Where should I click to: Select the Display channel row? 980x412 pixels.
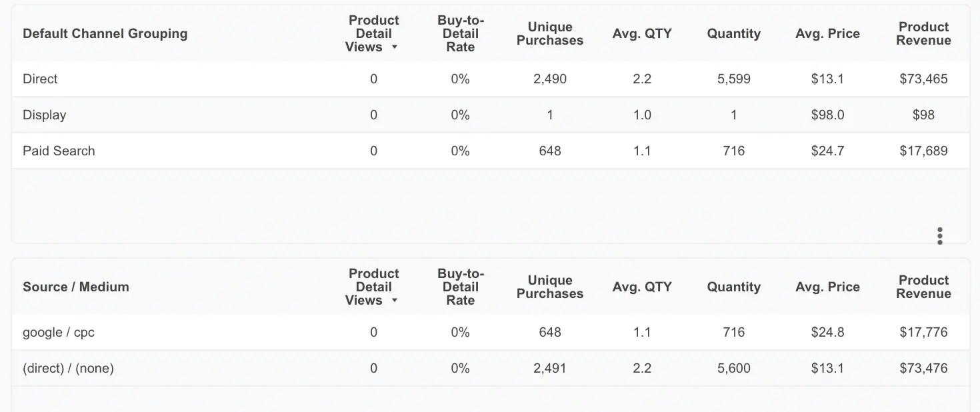491,115
